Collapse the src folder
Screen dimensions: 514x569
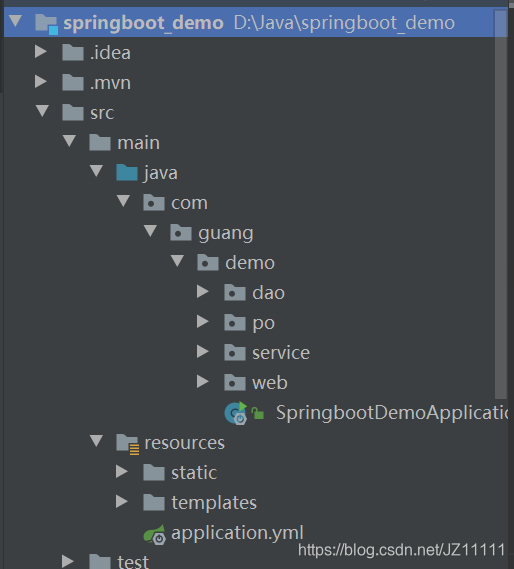click(x=42, y=111)
